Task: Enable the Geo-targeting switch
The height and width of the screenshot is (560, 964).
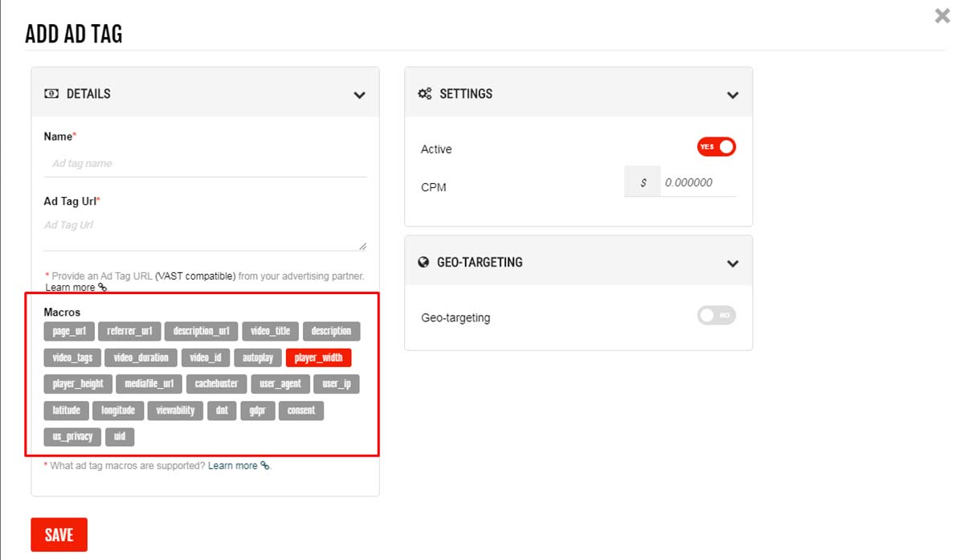Action: [717, 316]
